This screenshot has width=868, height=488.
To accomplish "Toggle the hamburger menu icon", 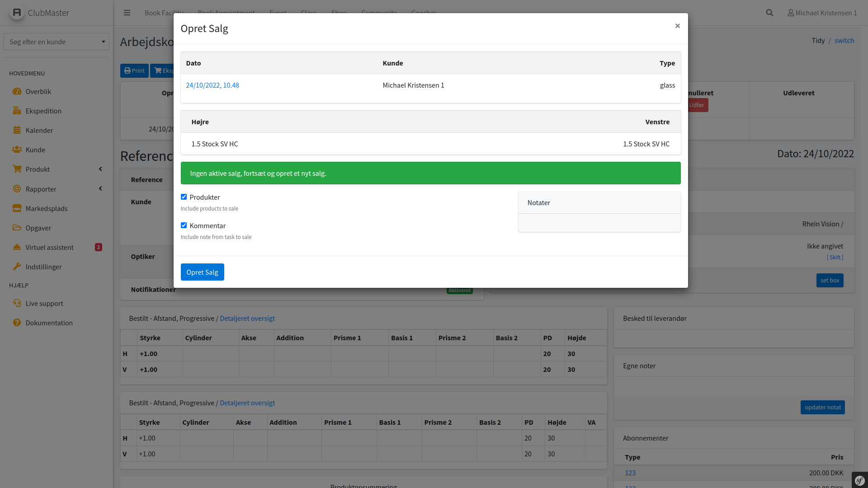I will tap(127, 13).
